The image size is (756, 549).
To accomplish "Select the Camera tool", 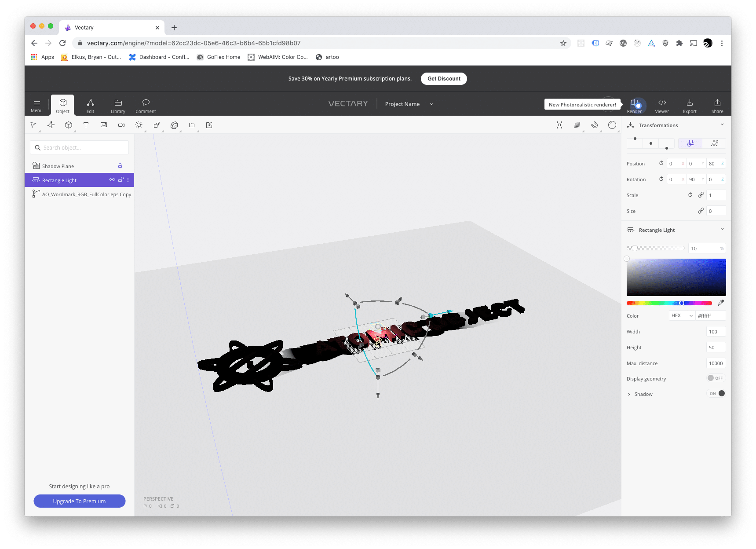I will pyautogui.click(x=121, y=125).
